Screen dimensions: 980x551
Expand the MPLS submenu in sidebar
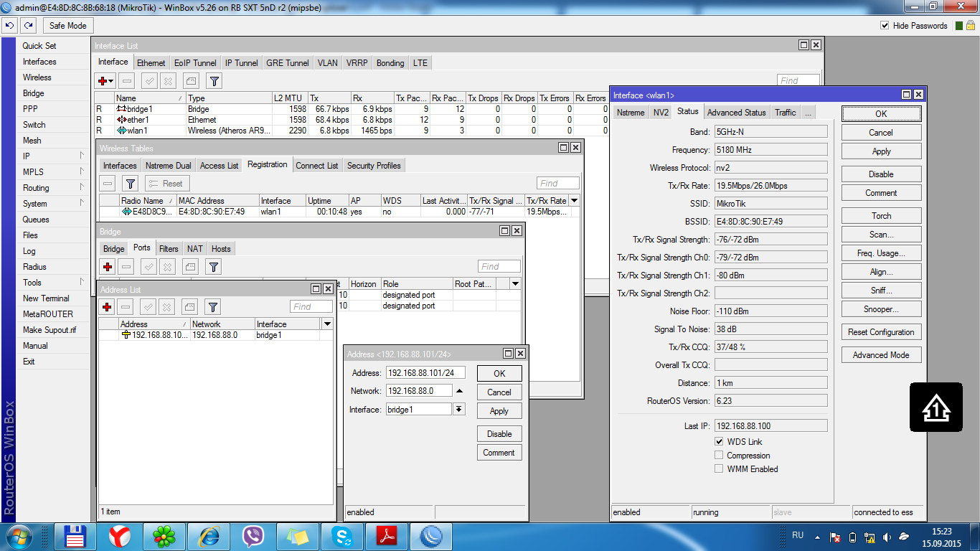pyautogui.click(x=81, y=171)
